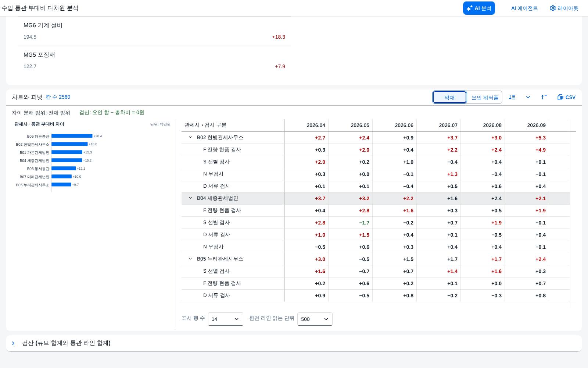
Task: Switch chart view to 요인 워터폴
Action: point(485,97)
